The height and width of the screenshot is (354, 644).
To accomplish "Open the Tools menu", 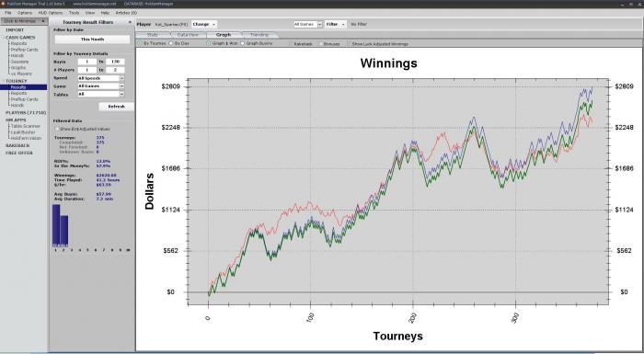I will coord(74,13).
